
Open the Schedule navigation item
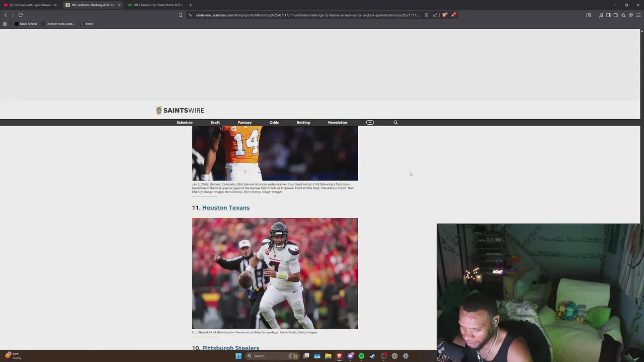[185, 122]
